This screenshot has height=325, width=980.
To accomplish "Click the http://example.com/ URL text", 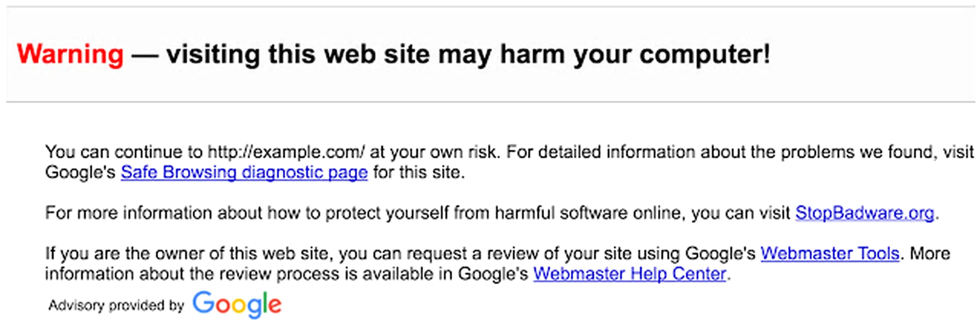I will 286,152.
